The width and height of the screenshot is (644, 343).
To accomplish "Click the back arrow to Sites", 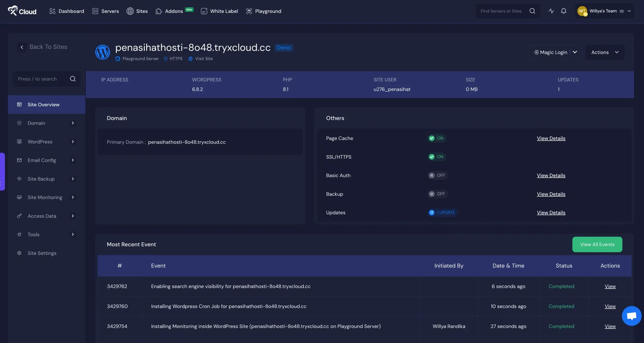I will 22,47.
